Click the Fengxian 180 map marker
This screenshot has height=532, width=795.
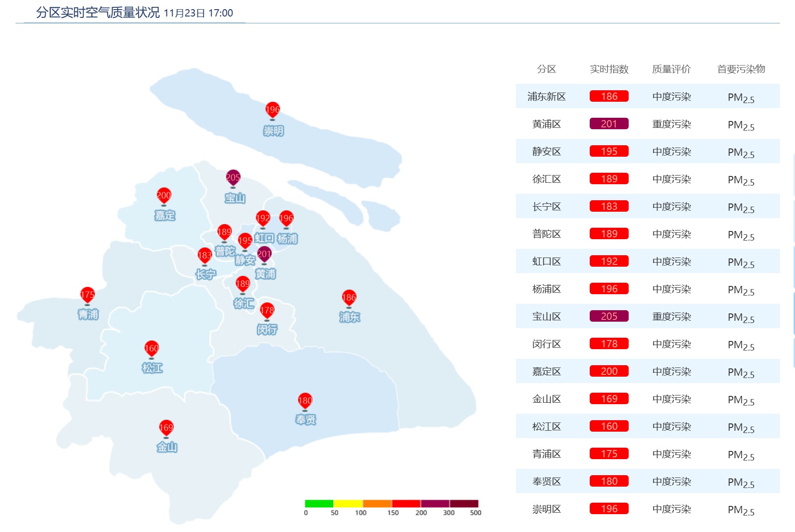pyautogui.click(x=305, y=400)
